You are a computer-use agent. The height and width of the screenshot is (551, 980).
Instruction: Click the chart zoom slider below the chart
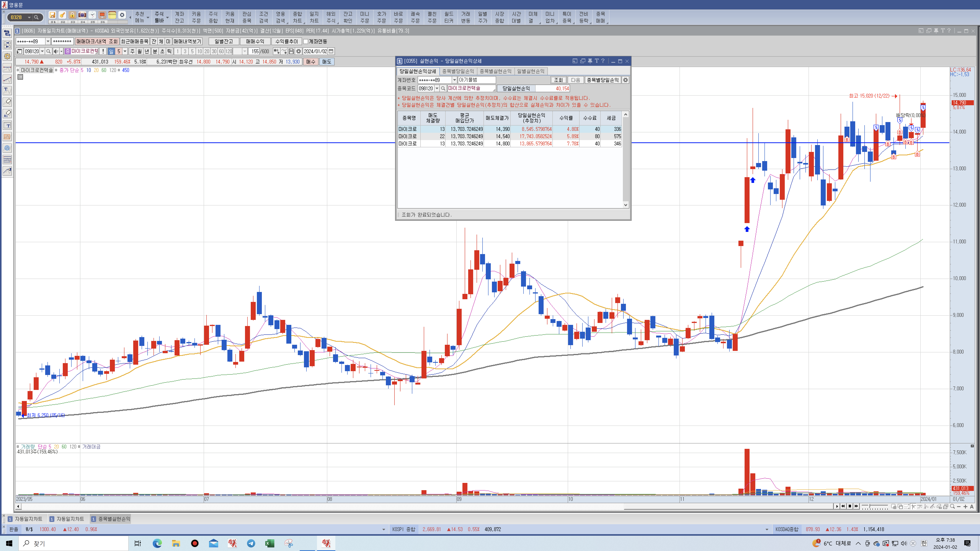coord(875,506)
